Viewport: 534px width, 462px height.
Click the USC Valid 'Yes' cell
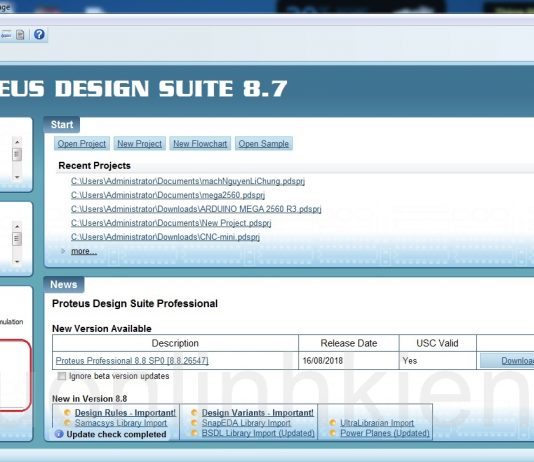click(x=438, y=361)
